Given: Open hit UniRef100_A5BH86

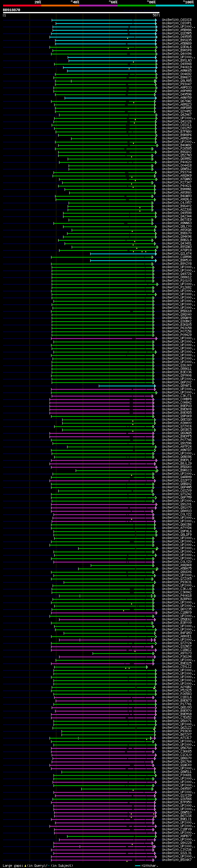Looking at the screenshot, I should click(177, 30).
